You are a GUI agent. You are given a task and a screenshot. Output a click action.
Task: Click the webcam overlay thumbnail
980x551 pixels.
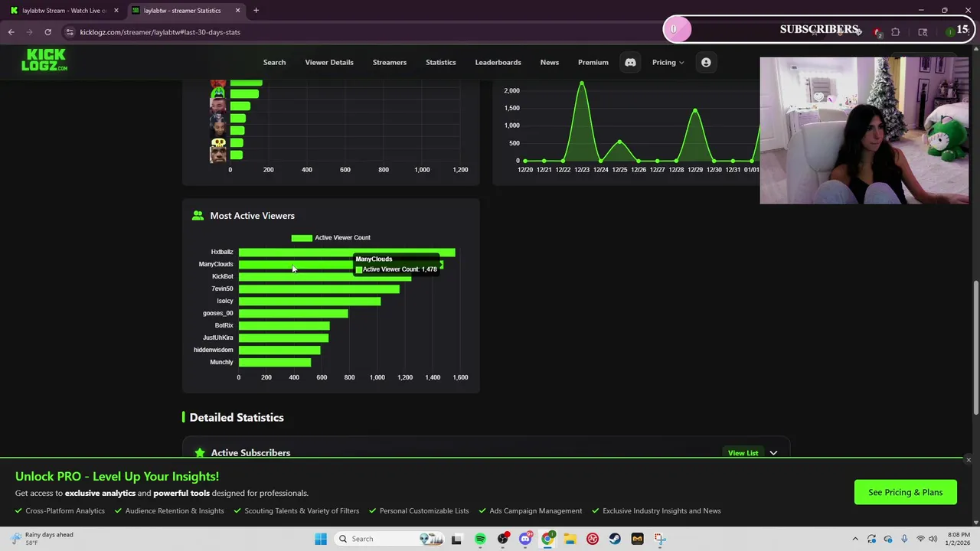864,131
